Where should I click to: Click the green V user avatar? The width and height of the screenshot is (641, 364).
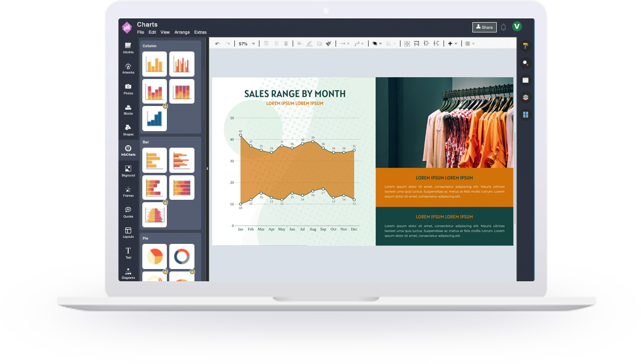pos(517,26)
